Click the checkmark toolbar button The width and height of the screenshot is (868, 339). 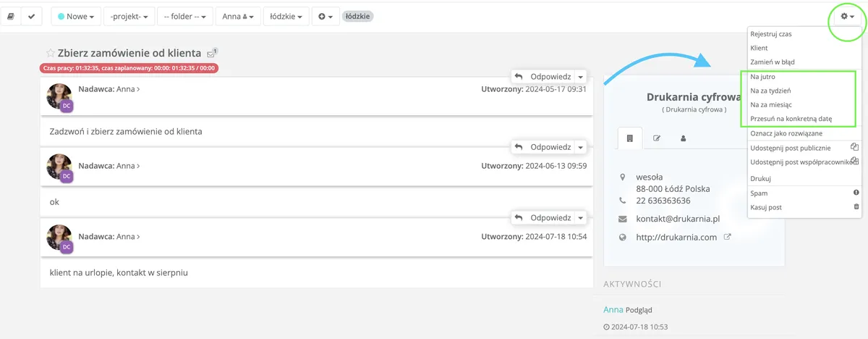(32, 16)
